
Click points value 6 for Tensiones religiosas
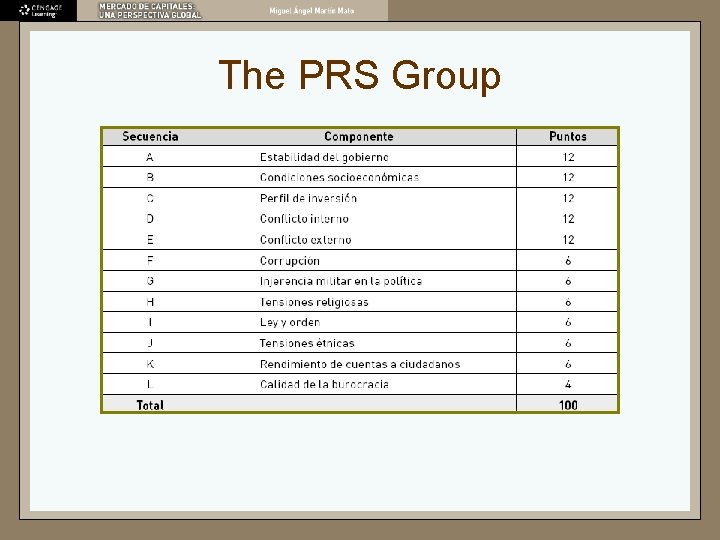click(x=568, y=302)
